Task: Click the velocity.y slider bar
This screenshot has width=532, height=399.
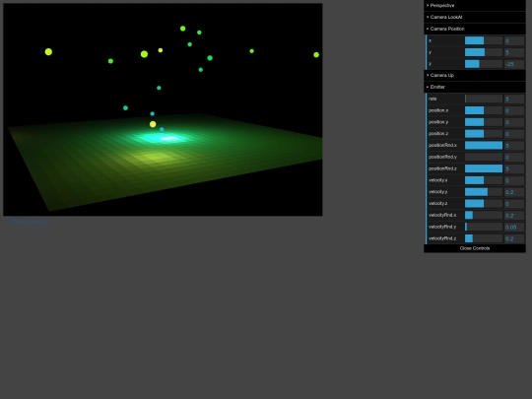Action: [484, 192]
